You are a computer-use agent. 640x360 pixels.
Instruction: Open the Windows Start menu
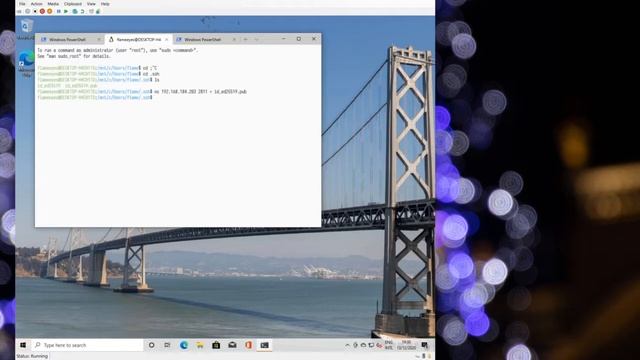[x=23, y=345]
